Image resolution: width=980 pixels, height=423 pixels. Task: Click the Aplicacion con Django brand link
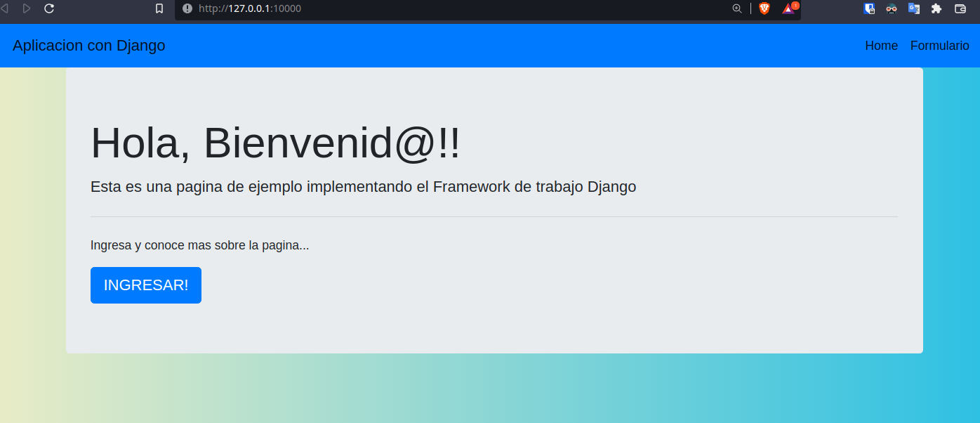89,46
